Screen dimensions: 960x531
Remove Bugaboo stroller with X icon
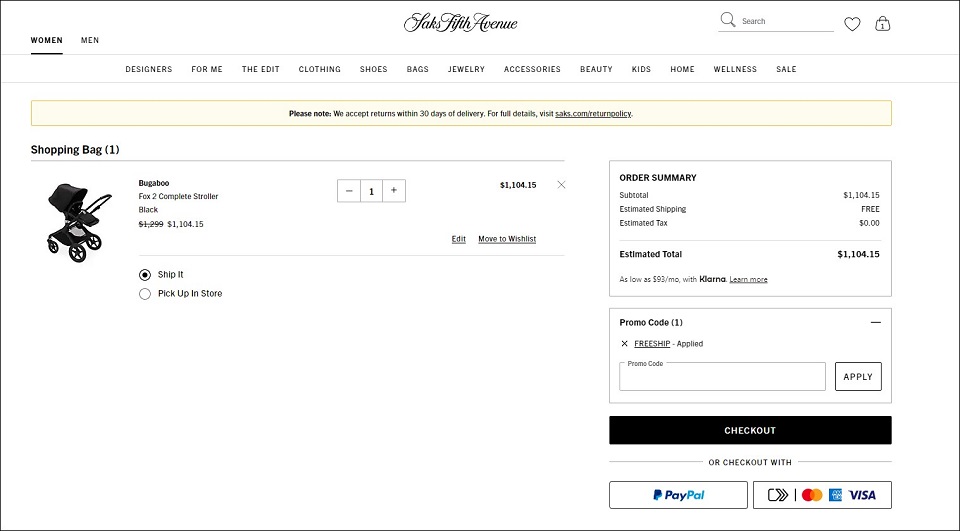point(561,185)
